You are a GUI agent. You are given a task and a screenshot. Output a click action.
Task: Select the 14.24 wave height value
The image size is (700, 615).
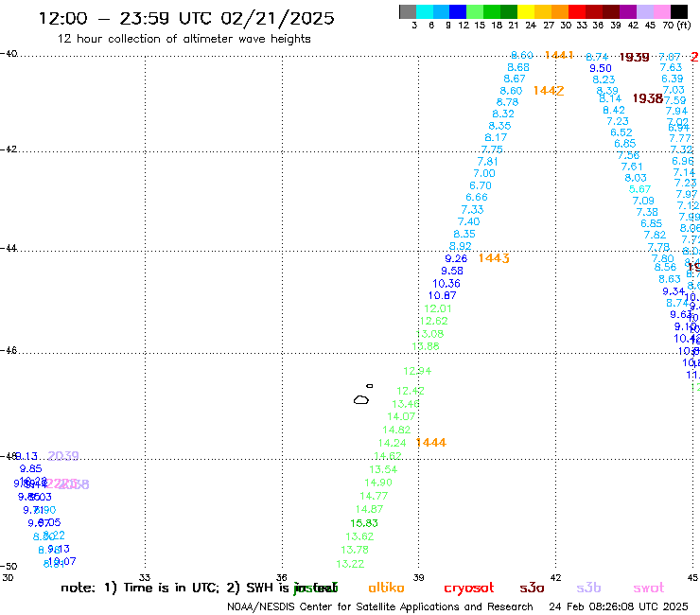(x=392, y=443)
